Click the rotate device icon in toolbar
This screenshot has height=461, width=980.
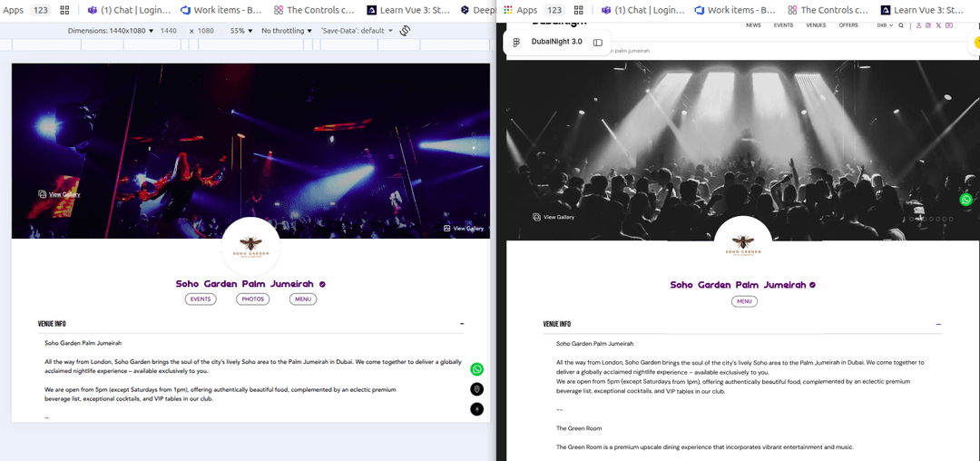click(x=405, y=31)
